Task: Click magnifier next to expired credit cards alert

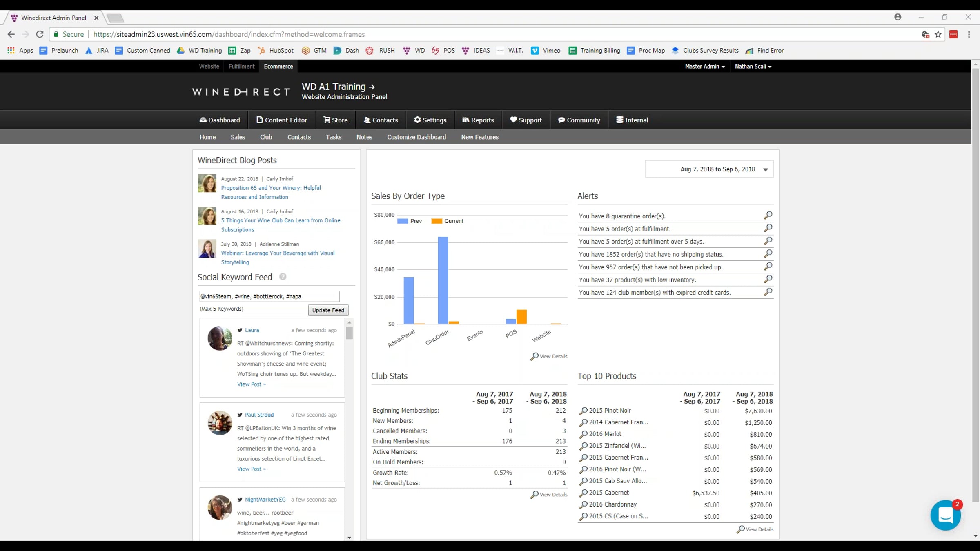Action: tap(768, 292)
